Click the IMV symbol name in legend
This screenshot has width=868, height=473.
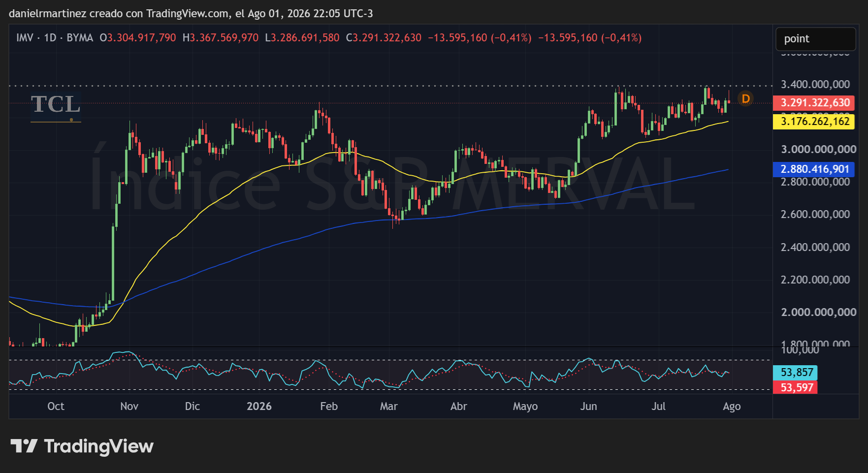(25, 38)
